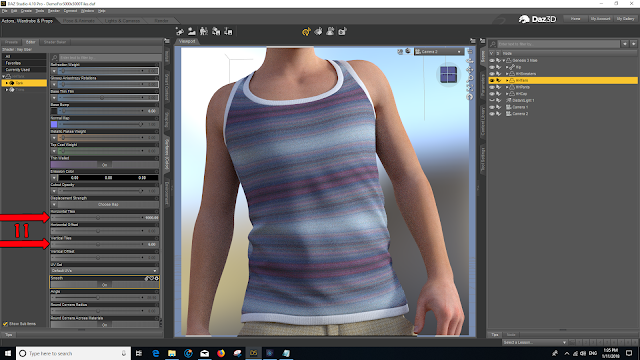Click the viewport frame selection icon
This screenshot has width=640, height=360.
coord(470,88)
